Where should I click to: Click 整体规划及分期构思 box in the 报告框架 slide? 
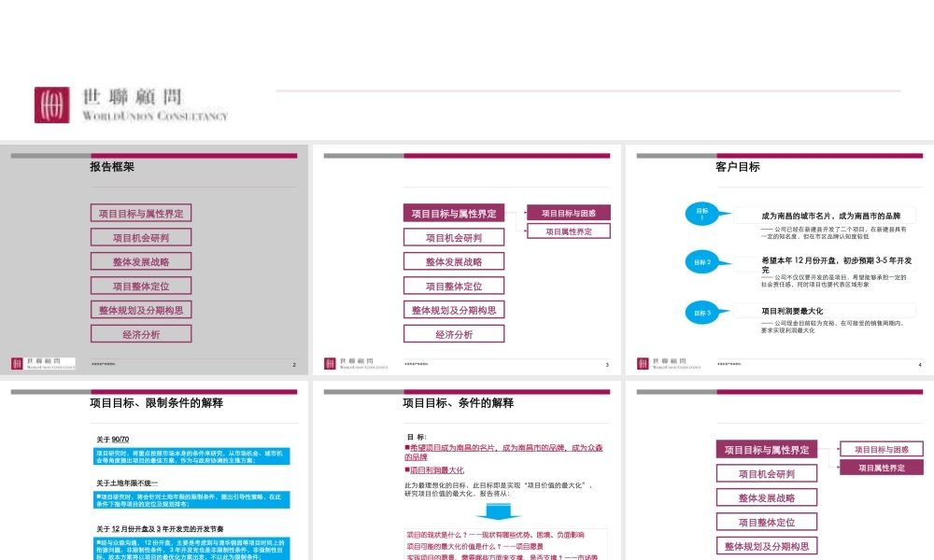[x=141, y=310]
